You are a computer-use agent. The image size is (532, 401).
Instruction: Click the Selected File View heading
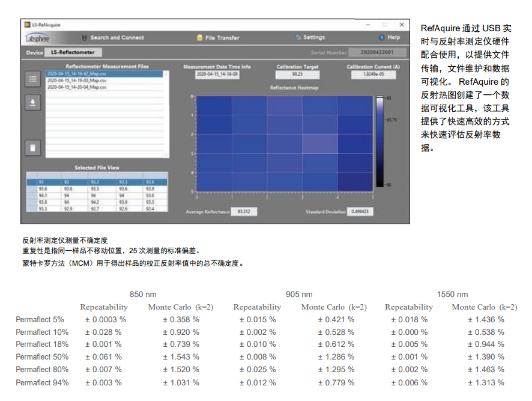pos(97,168)
